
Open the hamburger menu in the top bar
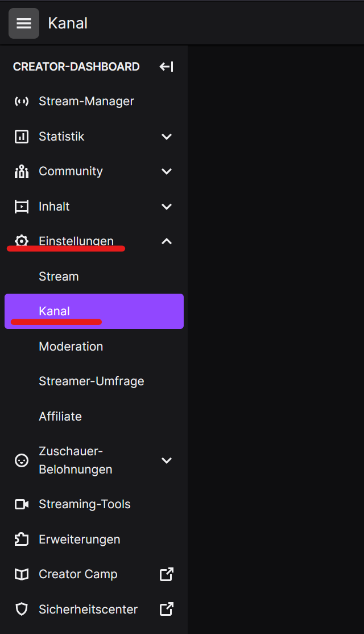pyautogui.click(x=23, y=23)
